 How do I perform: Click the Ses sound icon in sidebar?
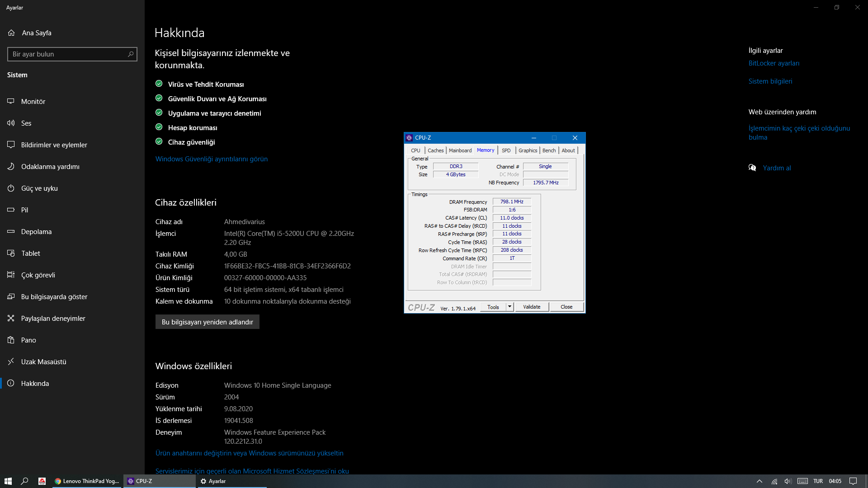pyautogui.click(x=11, y=123)
